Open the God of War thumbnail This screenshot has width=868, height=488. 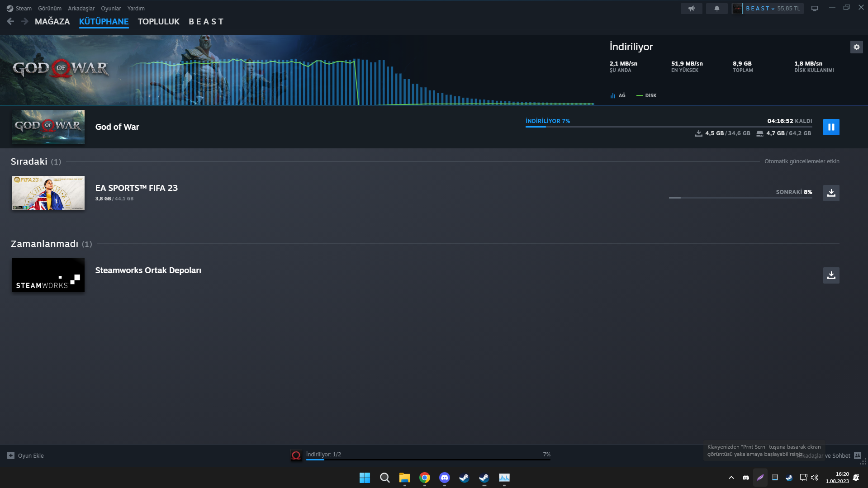48,127
